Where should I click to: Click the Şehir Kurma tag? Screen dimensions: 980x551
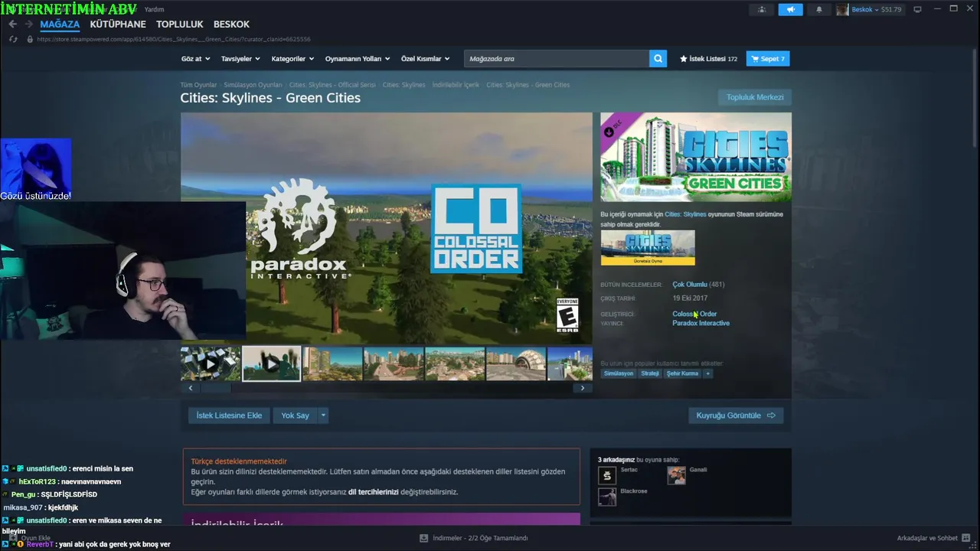pos(683,373)
